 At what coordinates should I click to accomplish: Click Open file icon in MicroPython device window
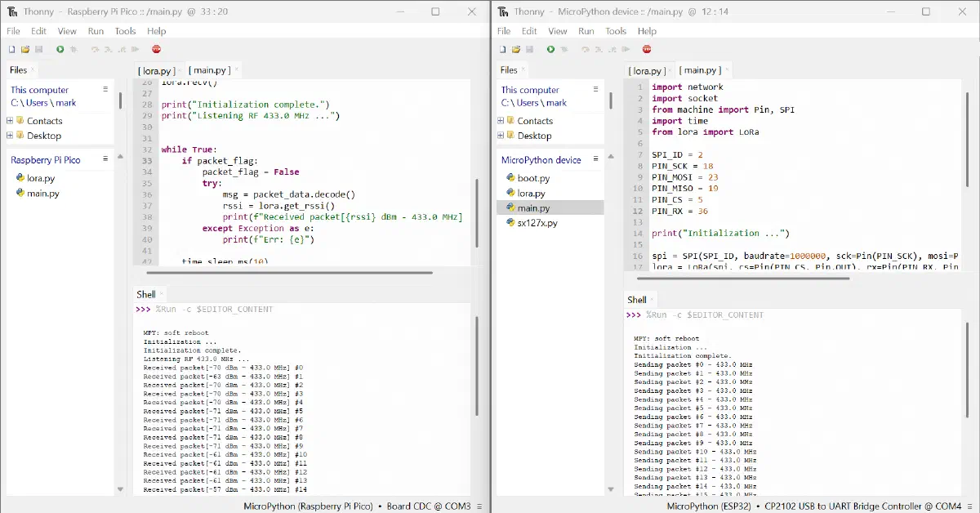tap(516, 50)
